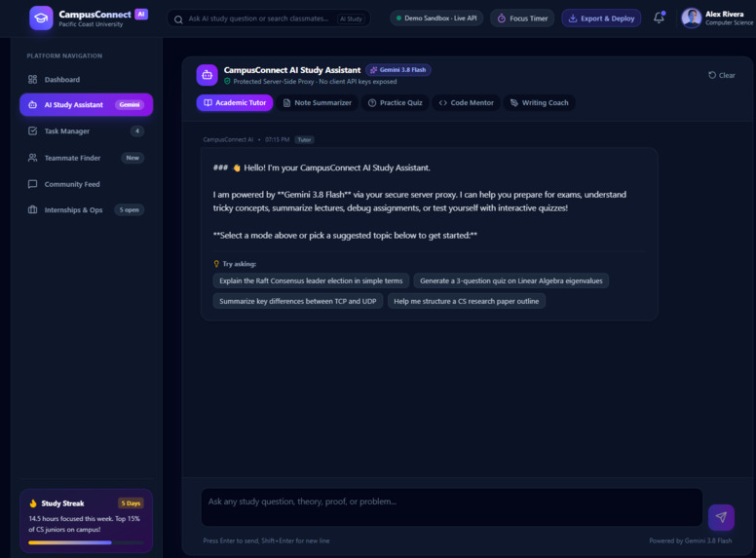Open Dashboard in sidebar
The image size is (756, 558).
point(87,80)
